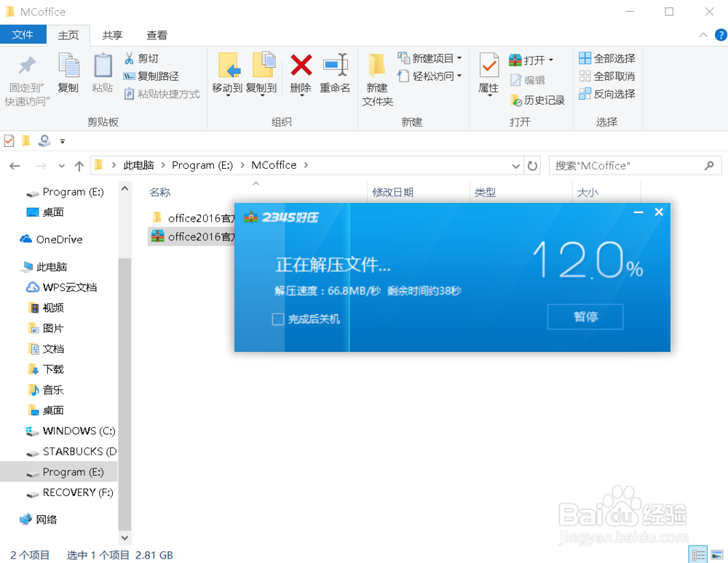
Task: Click the red Delete (删除) icon
Action: tap(301, 65)
